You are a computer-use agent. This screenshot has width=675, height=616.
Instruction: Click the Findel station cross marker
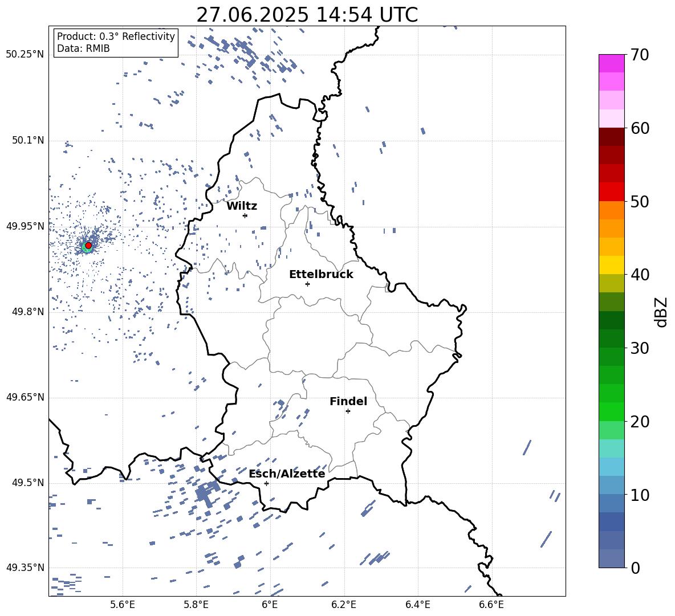pyautogui.click(x=348, y=411)
